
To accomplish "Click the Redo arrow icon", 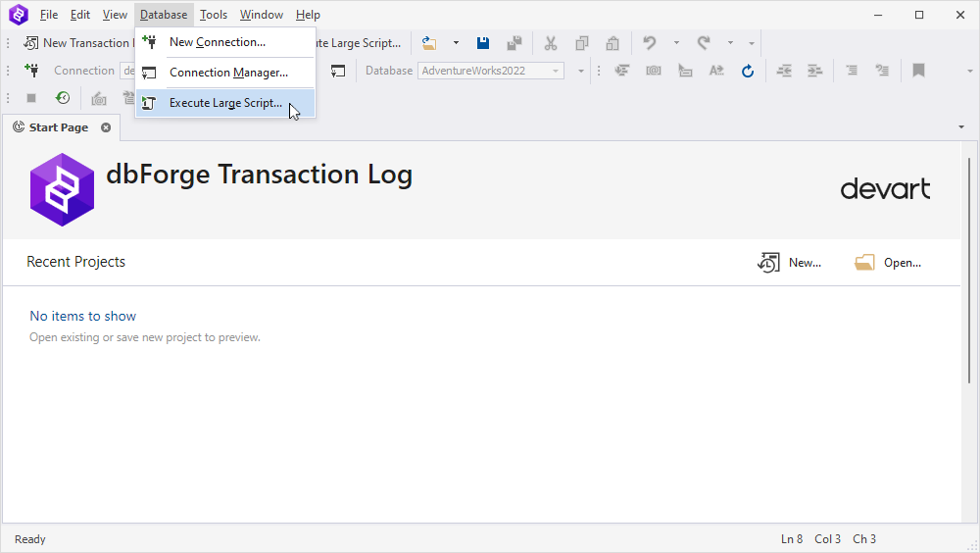I will pyautogui.click(x=704, y=43).
